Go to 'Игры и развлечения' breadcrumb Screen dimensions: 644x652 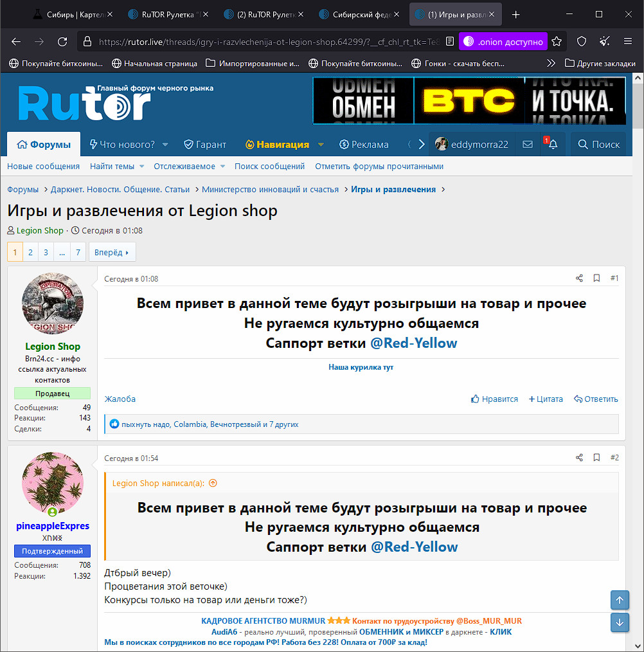pyautogui.click(x=393, y=189)
